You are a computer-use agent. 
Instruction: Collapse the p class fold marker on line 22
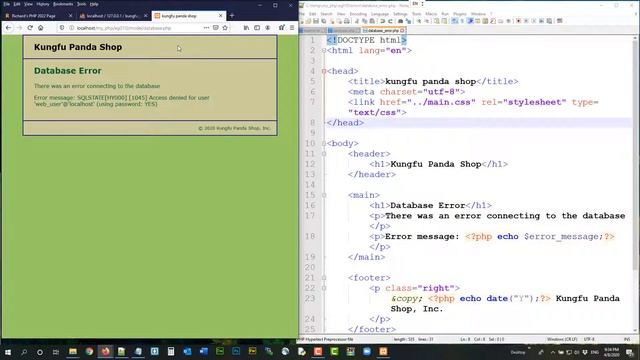click(x=324, y=288)
